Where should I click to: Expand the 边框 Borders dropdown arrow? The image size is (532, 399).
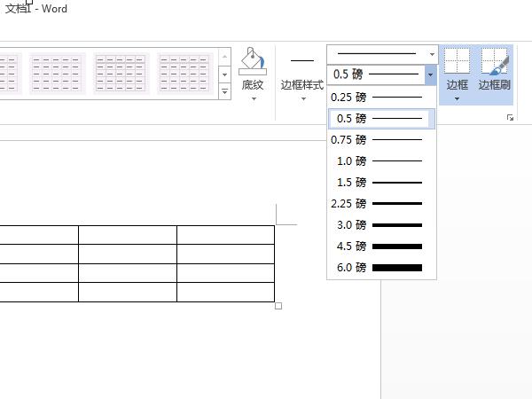(x=457, y=99)
